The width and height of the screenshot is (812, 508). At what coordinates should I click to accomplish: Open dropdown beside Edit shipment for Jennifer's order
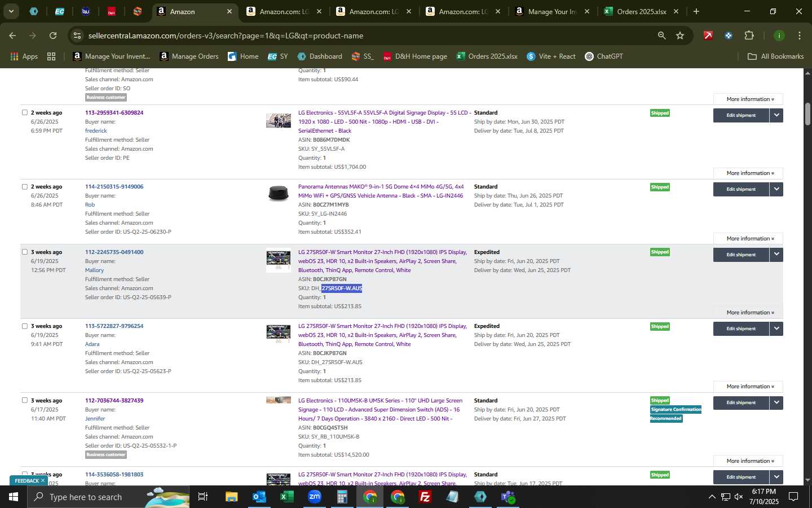tap(776, 402)
